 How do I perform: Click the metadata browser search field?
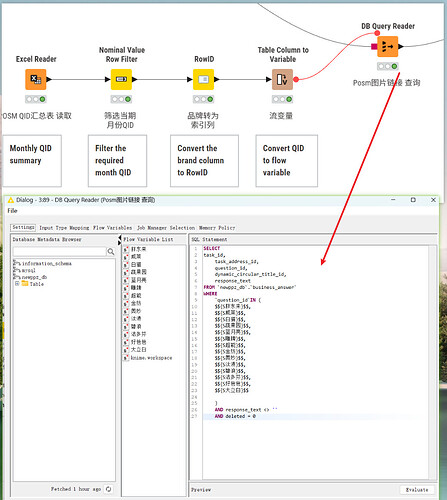[x=59, y=252]
